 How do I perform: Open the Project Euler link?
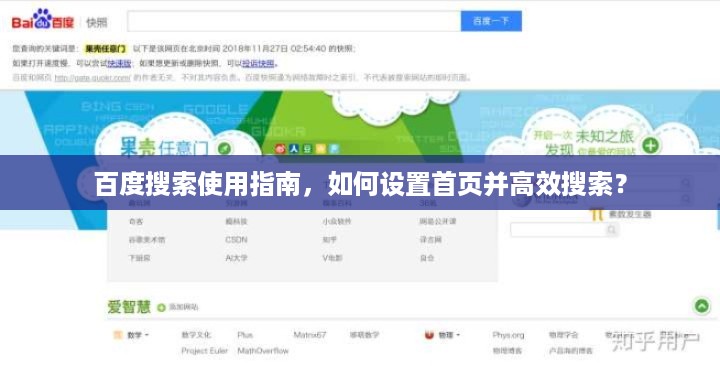204,351
